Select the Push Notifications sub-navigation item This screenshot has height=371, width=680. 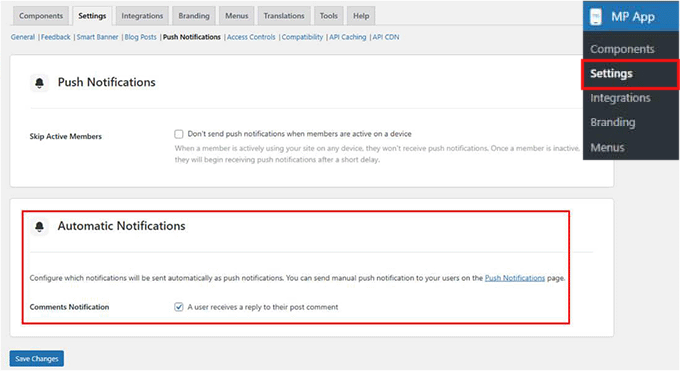pyautogui.click(x=192, y=37)
